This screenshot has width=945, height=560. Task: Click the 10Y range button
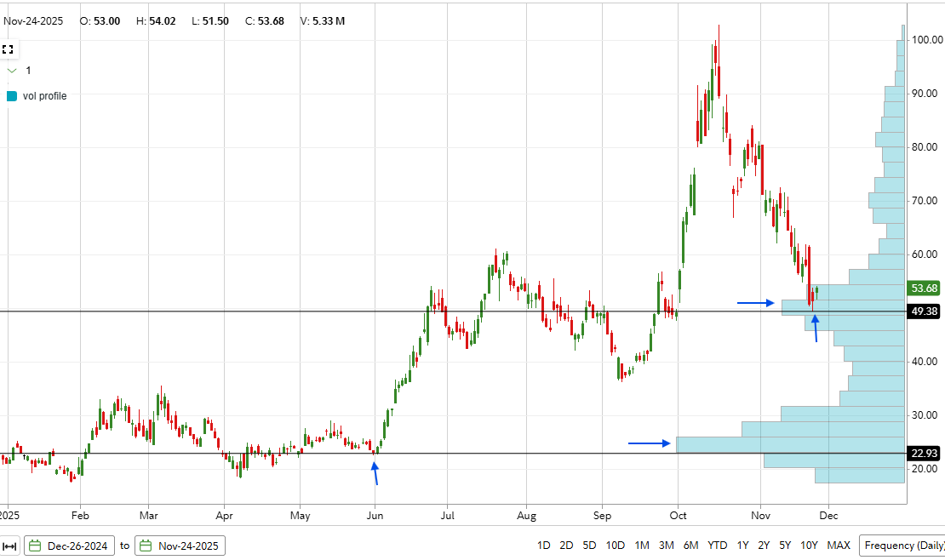807,545
